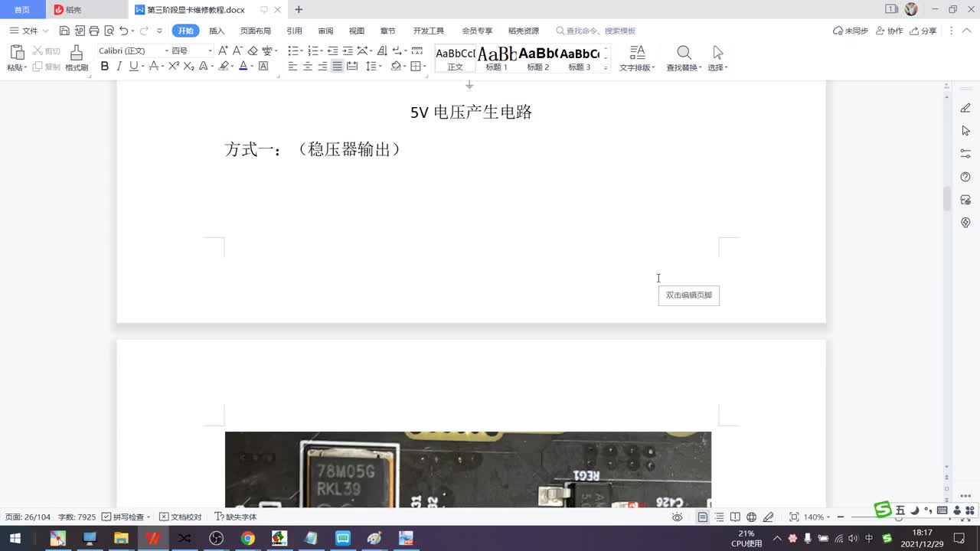Apply Italic formatting with the I icon
Viewport: 980px width, 551px height.
click(x=119, y=67)
